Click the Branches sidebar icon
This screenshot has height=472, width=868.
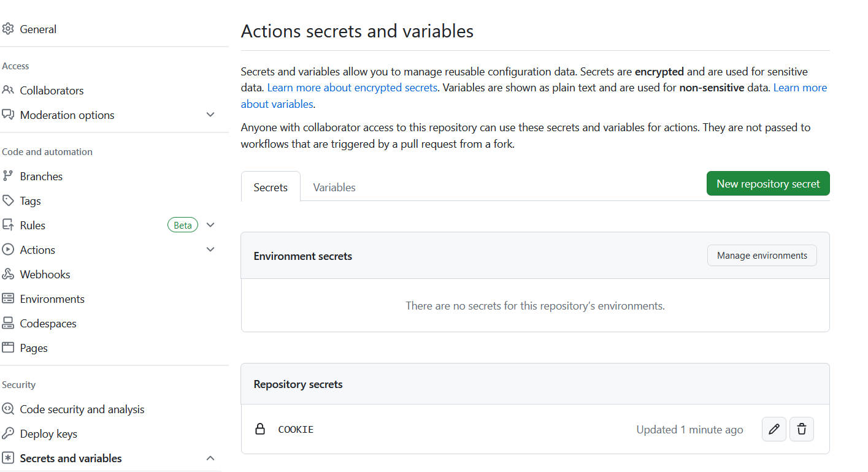[8, 176]
